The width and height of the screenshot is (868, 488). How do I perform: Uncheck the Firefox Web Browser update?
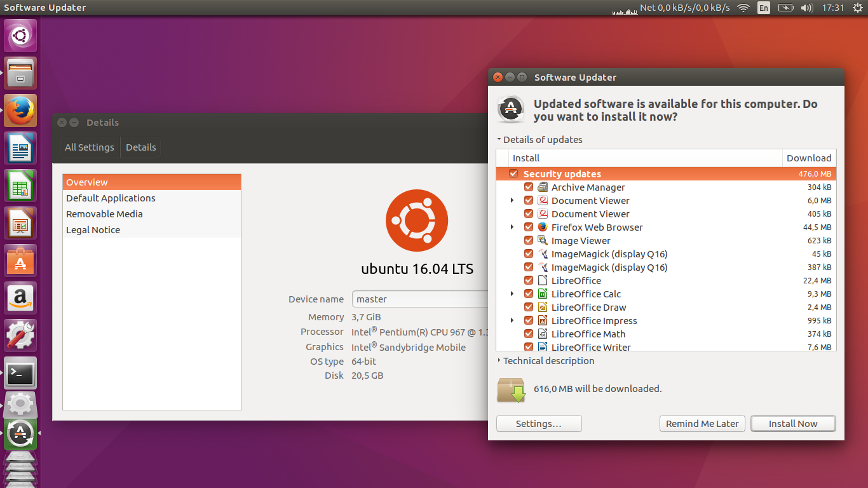point(528,227)
